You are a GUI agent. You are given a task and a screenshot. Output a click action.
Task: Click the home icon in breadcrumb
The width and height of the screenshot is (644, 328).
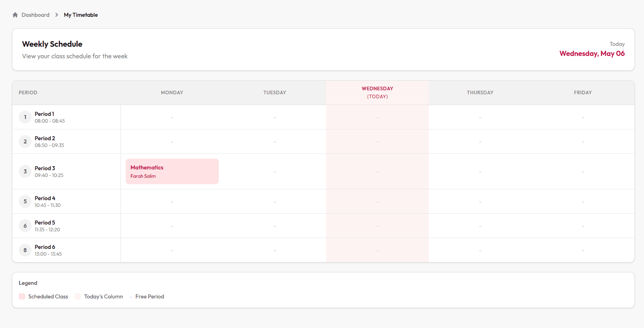coord(15,15)
